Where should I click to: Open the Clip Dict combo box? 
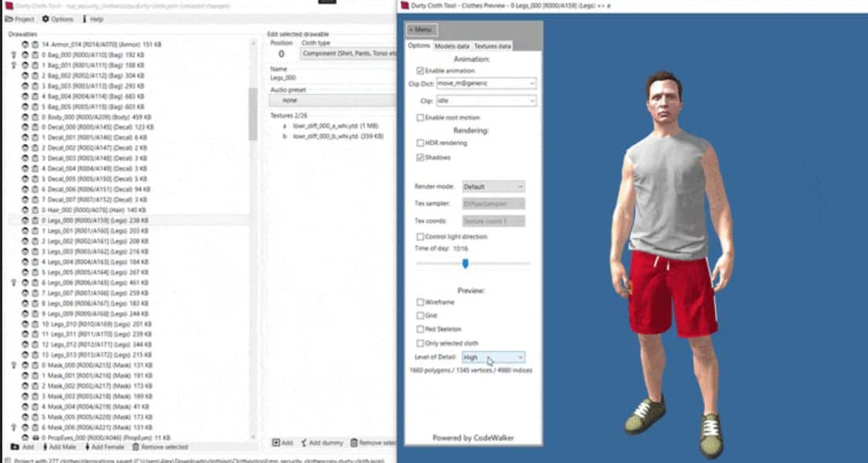tap(485, 83)
